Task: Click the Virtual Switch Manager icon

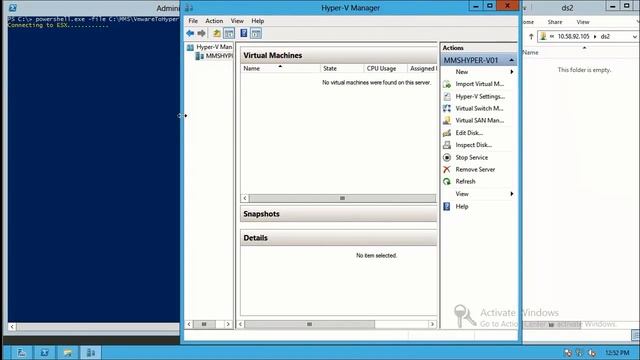Action: [447, 109]
